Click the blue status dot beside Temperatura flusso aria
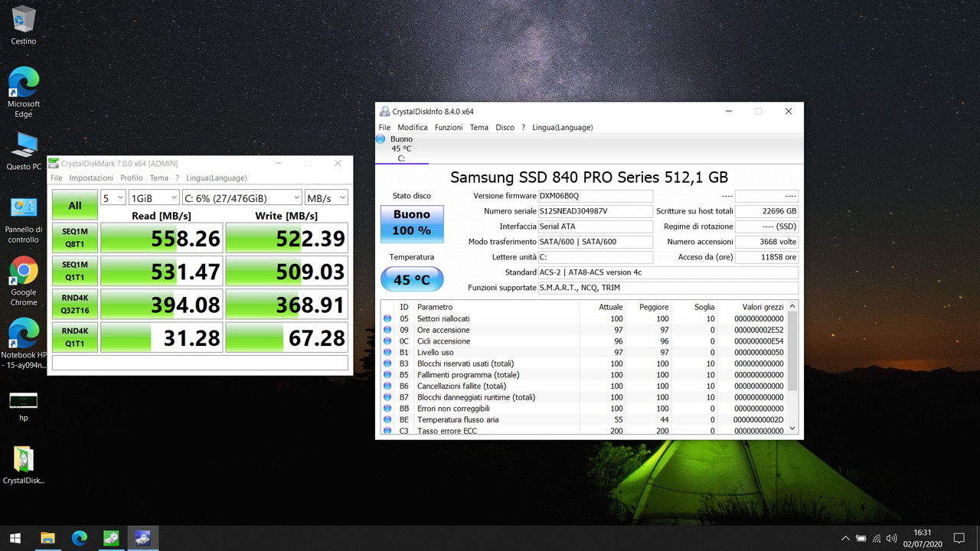Image resolution: width=980 pixels, height=551 pixels. pyautogui.click(x=387, y=419)
